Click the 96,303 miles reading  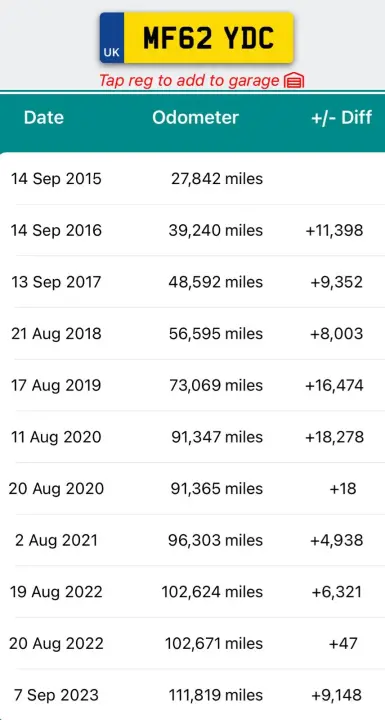click(x=215, y=540)
